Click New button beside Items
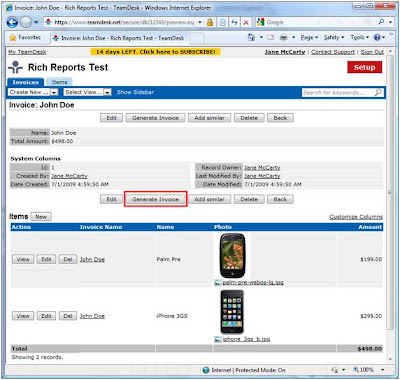 [x=41, y=217]
